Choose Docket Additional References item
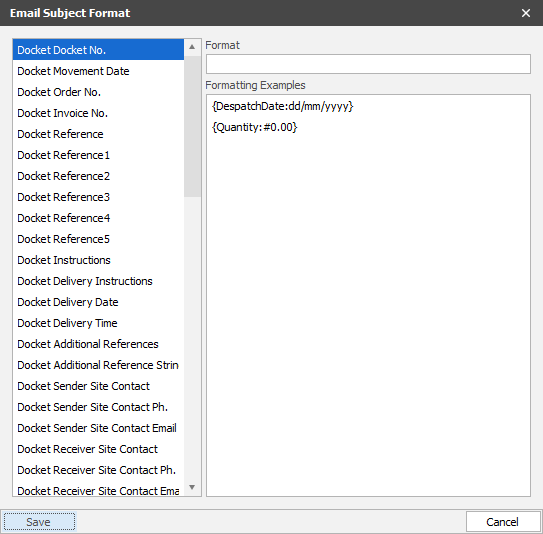This screenshot has width=543, height=534. point(98,344)
